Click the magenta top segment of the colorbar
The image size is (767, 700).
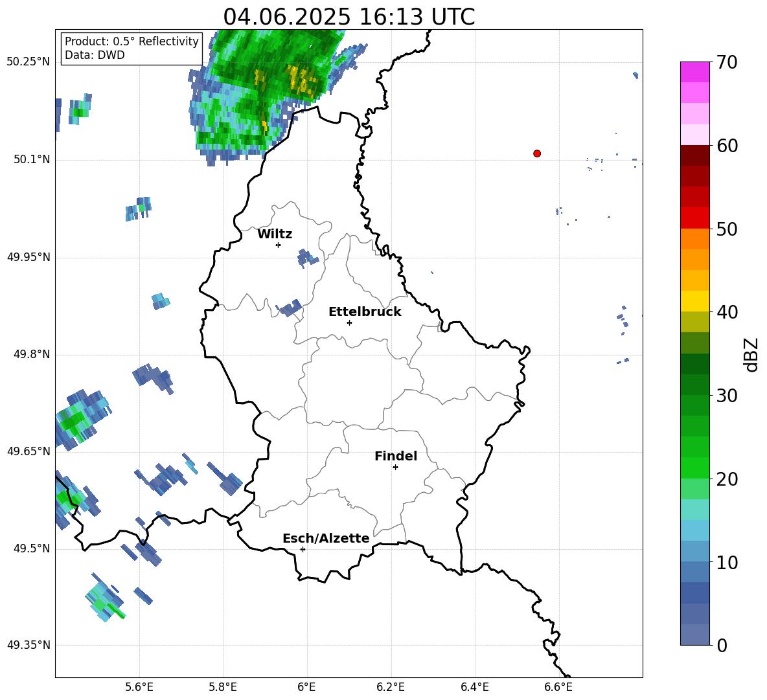694,72
